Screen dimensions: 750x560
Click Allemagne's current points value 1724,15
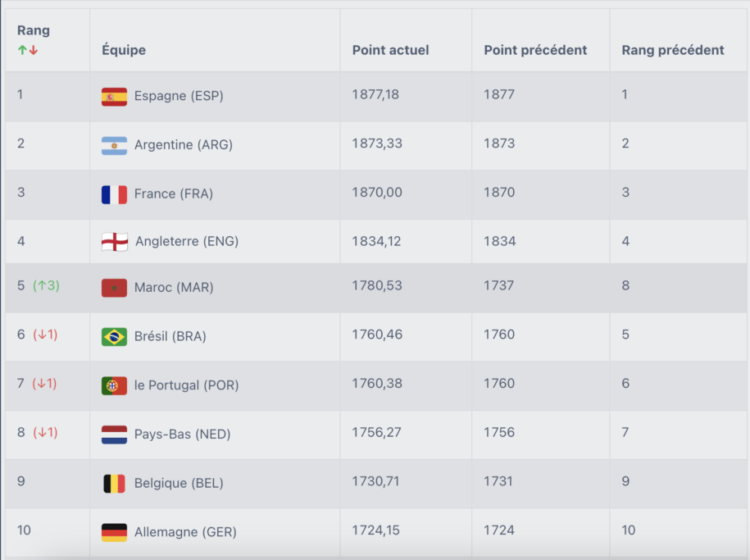375,530
